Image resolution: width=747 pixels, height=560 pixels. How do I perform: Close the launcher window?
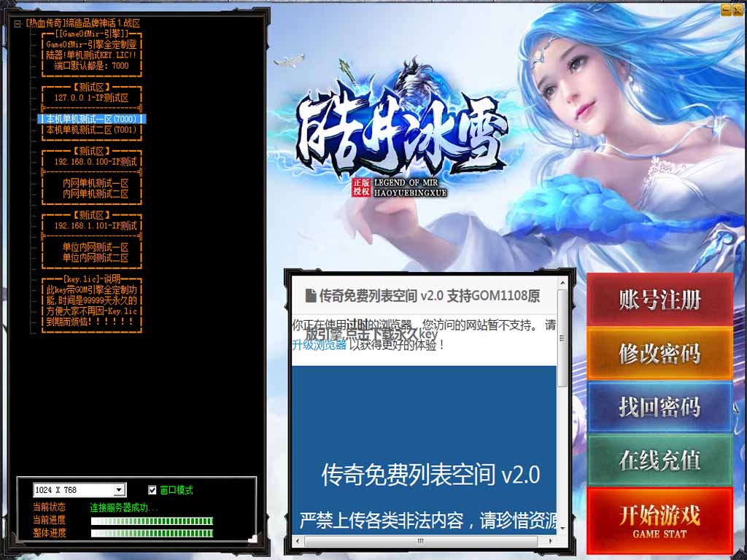pos(737,9)
